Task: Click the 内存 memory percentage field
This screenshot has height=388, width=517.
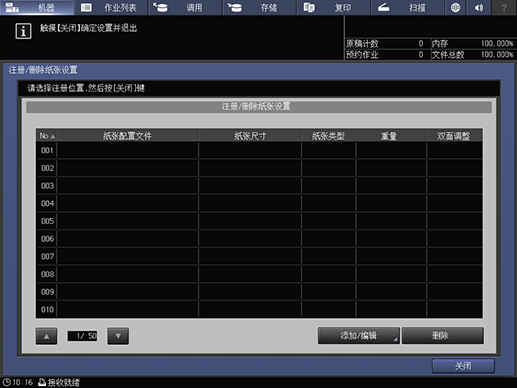Action: point(473,43)
